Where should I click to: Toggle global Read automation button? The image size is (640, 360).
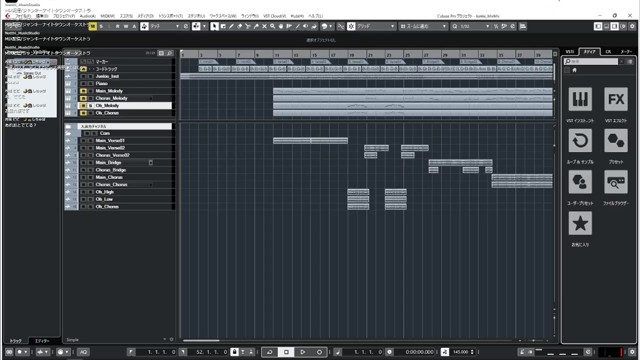point(118,26)
